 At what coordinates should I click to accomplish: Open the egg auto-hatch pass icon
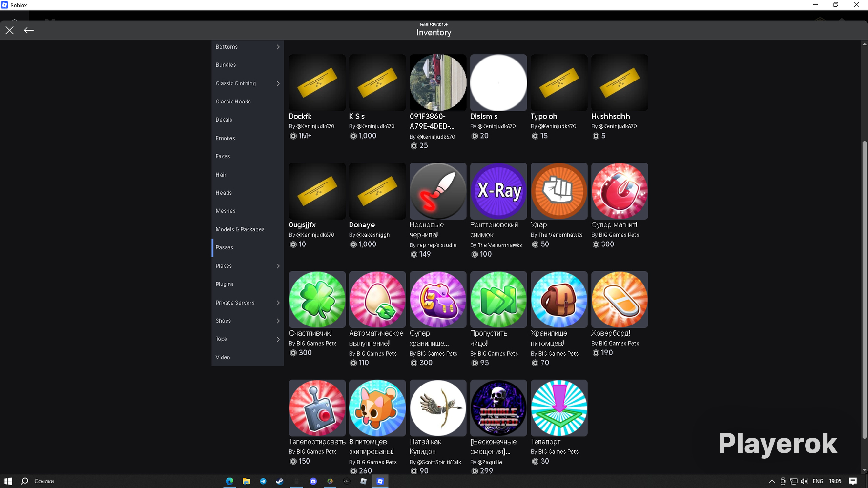377,300
